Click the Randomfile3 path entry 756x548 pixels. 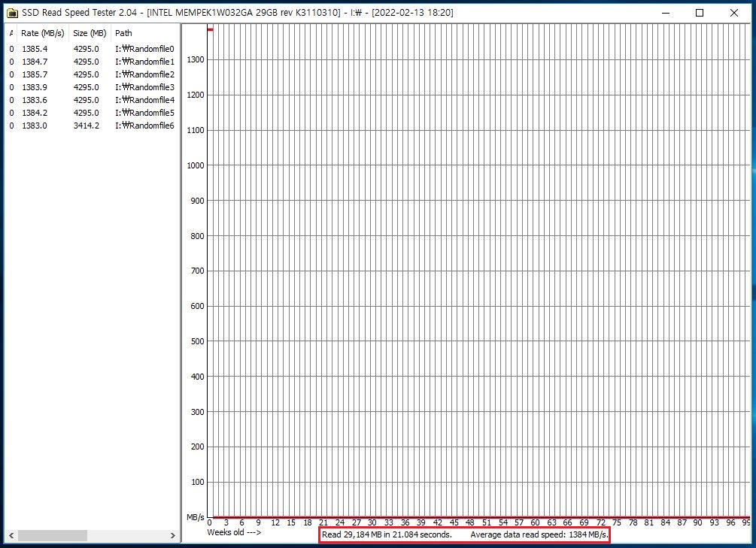click(x=144, y=87)
